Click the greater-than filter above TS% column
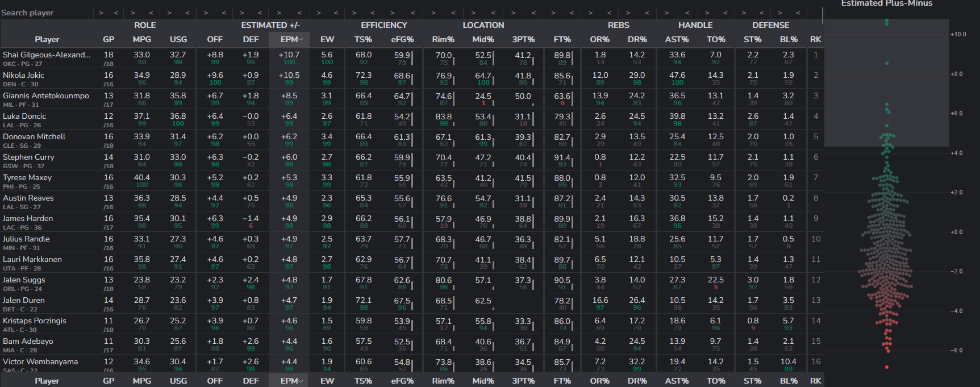 (354, 13)
